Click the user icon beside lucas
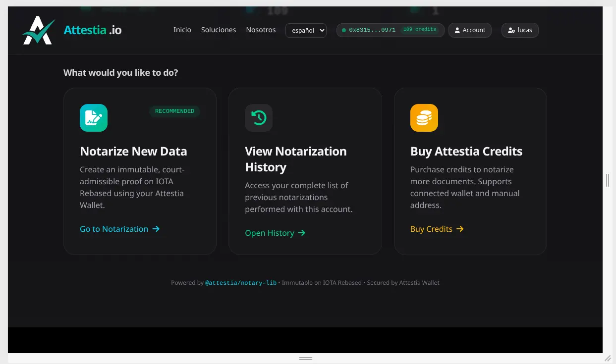616x364 pixels. point(511,30)
